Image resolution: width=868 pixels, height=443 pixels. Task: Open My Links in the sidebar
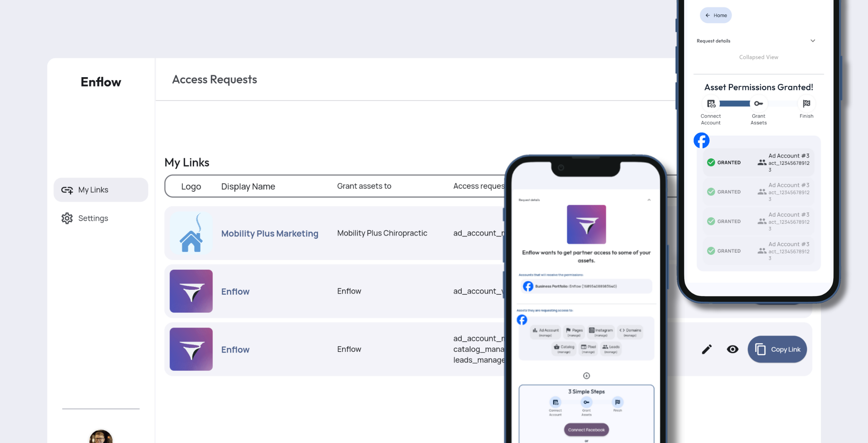click(x=93, y=190)
